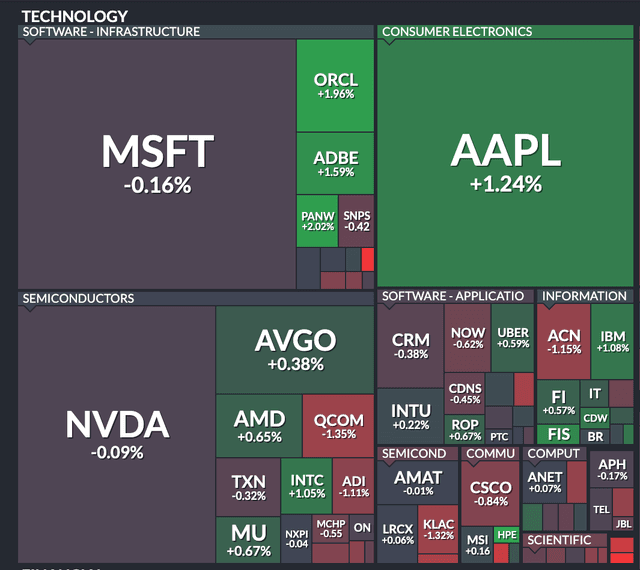Click the Software - Infrastructure header
The height and width of the screenshot is (570, 640).
[x=110, y=31]
